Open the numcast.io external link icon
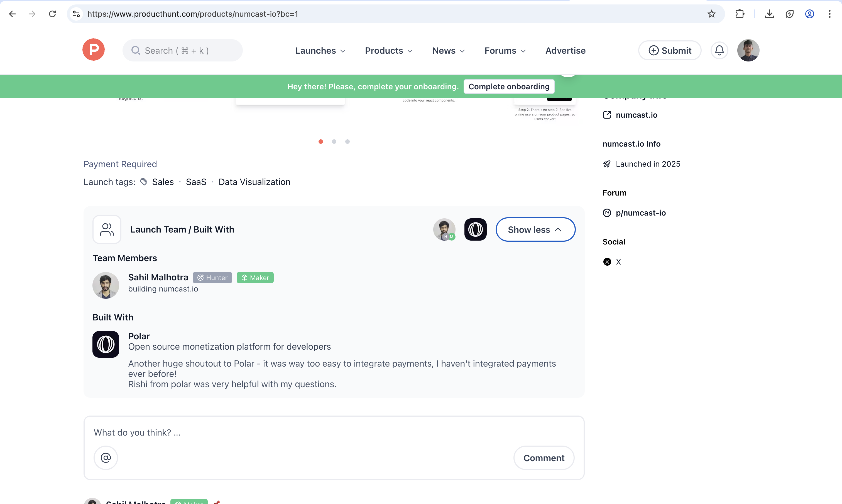Screen dimensions: 842x504 pos(607,115)
